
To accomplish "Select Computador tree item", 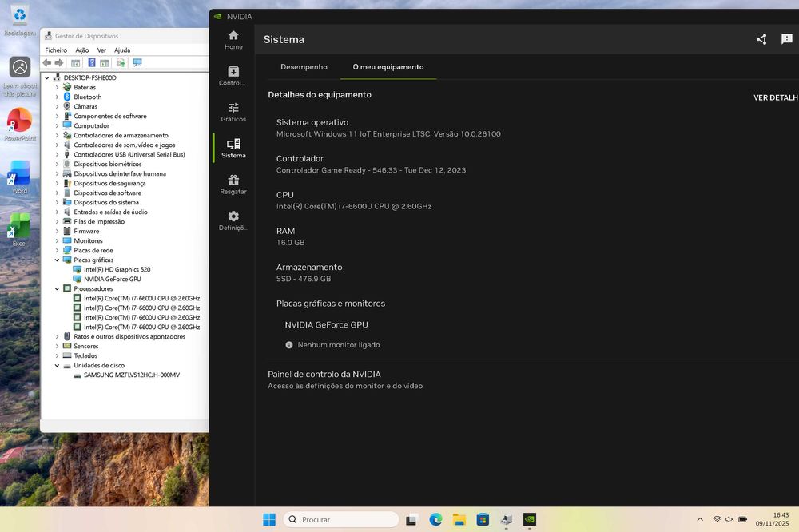I will tap(91, 126).
